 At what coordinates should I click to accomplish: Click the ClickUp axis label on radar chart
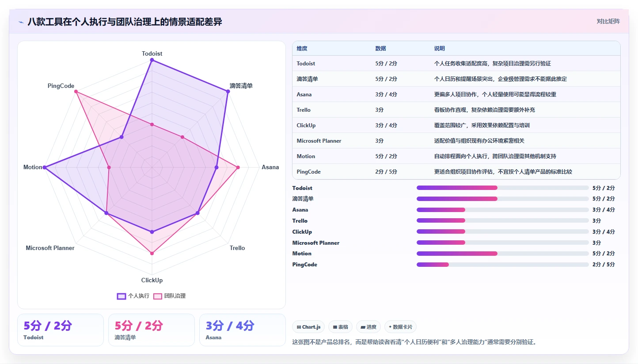tap(152, 280)
